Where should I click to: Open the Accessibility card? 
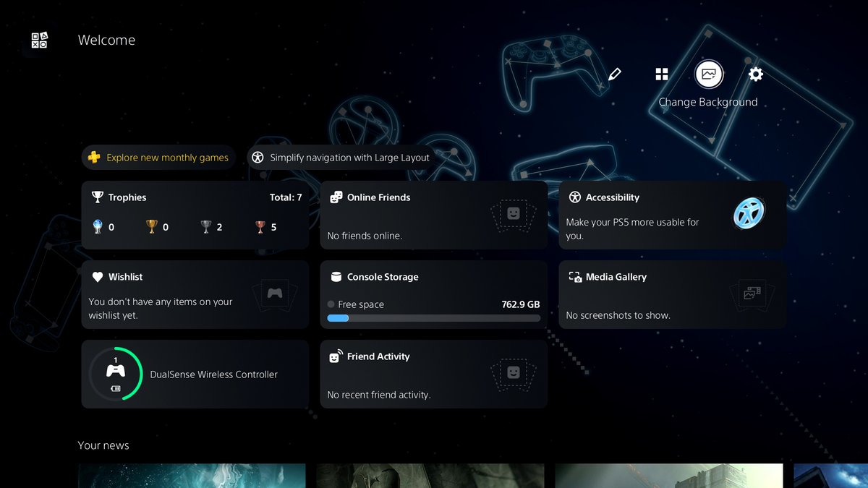(671, 215)
